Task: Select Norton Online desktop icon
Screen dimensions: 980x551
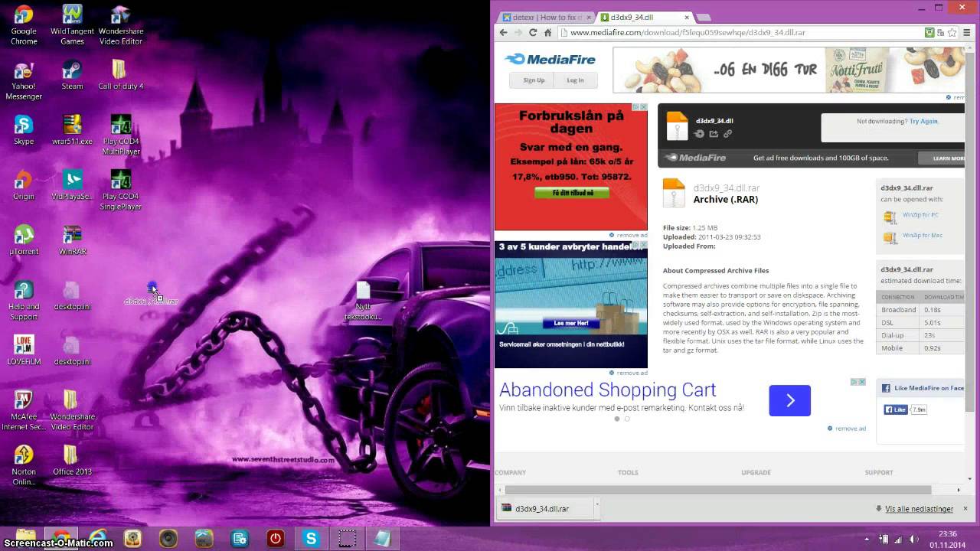Action: click(24, 465)
